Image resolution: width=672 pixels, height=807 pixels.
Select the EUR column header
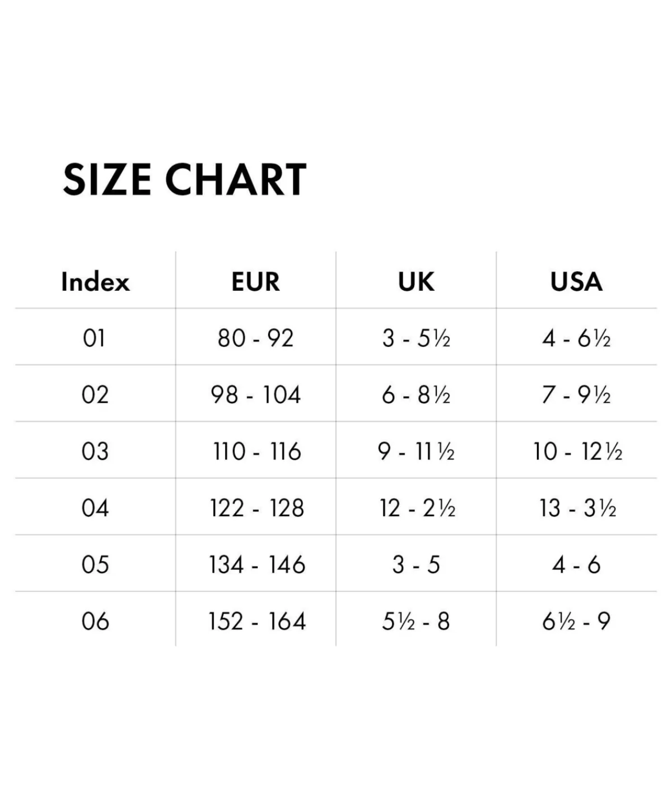click(255, 281)
